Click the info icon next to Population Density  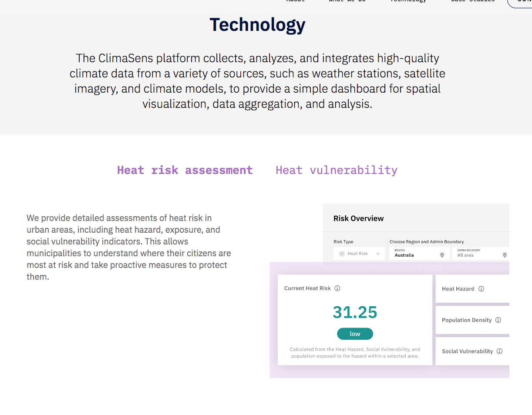pyautogui.click(x=498, y=320)
